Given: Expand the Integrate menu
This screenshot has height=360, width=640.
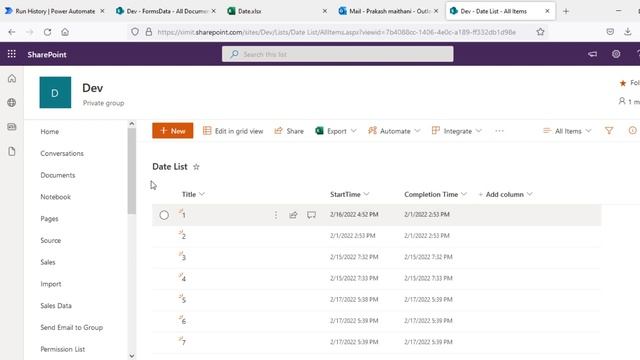Looking at the screenshot, I should [457, 131].
